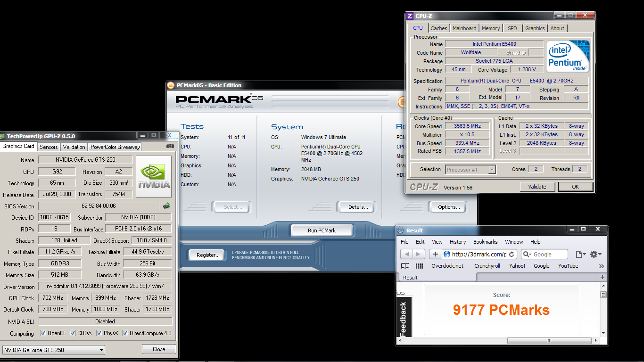Open the Processor #1 selection dropdown in CPU-Z

[470, 169]
